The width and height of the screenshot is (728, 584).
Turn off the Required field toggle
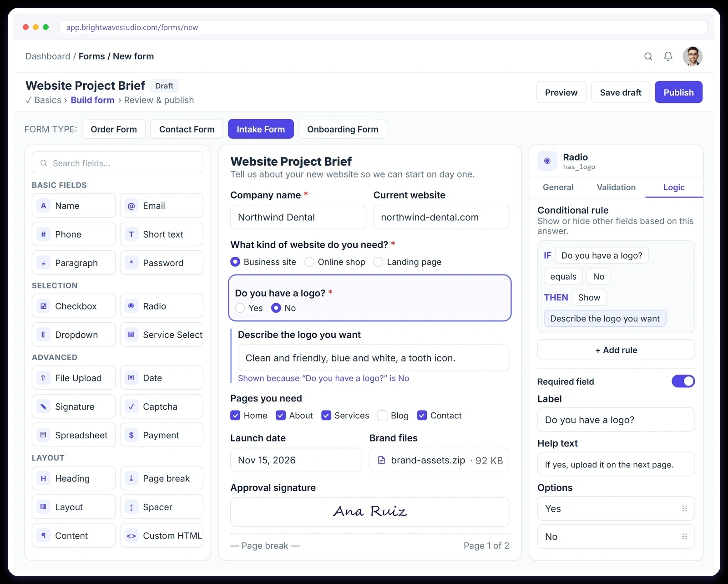(683, 381)
